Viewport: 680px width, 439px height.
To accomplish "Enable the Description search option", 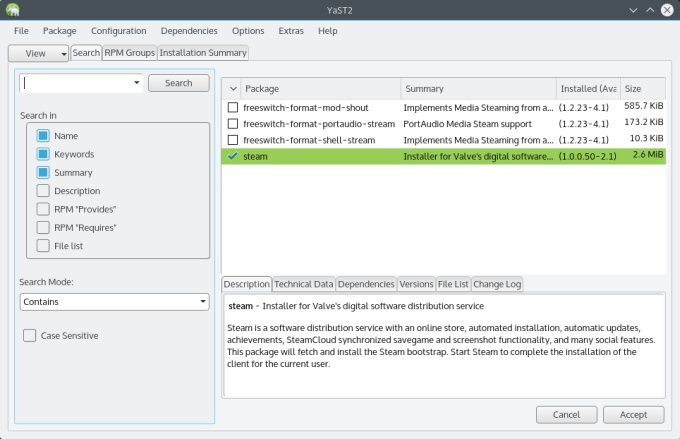I will pyautogui.click(x=43, y=191).
